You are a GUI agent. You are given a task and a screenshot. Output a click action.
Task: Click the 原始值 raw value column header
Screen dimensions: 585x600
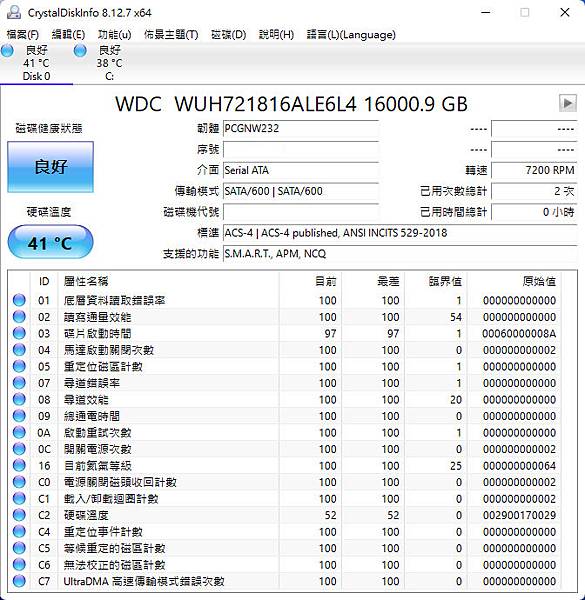click(515, 282)
